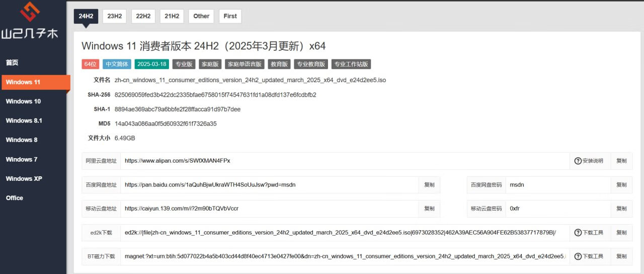The image size is (644, 274).
Task: Open the First tab
Action: click(x=230, y=16)
